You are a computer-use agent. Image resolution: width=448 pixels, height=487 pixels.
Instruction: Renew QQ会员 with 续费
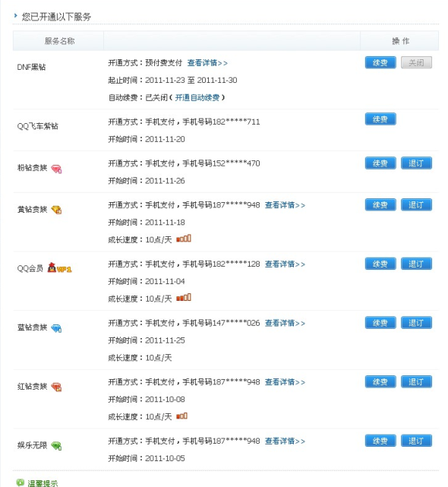coord(380,264)
